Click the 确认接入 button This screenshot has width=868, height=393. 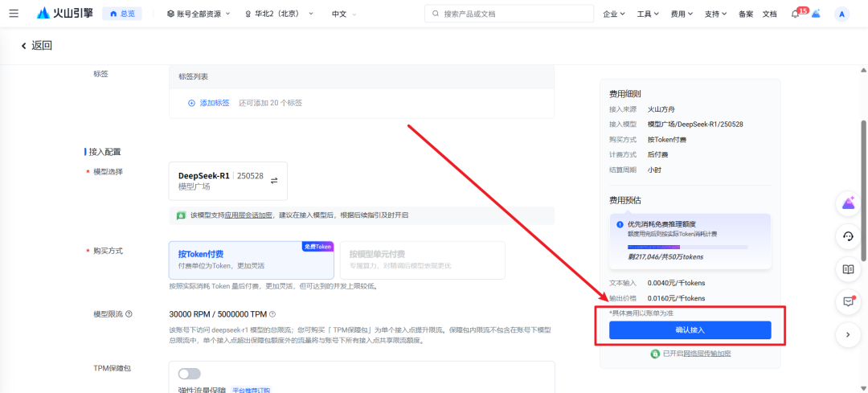coord(690,330)
